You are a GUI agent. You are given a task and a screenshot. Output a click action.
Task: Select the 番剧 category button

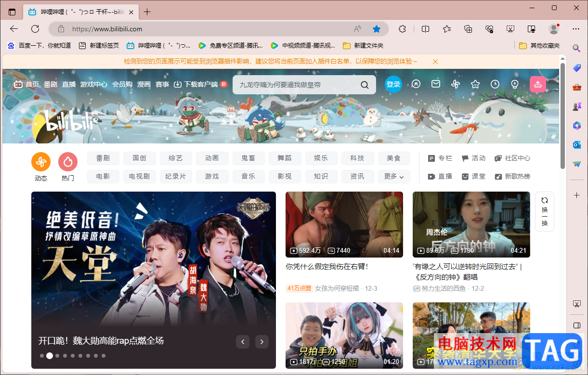pos(103,158)
